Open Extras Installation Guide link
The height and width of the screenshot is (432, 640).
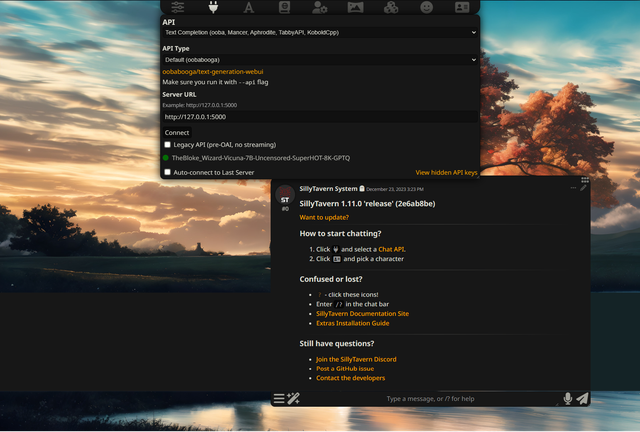coord(353,323)
